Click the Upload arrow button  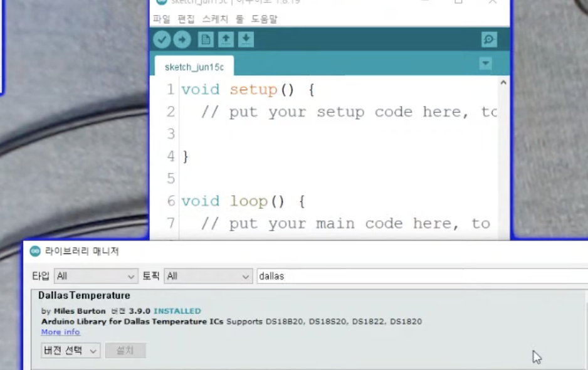182,40
